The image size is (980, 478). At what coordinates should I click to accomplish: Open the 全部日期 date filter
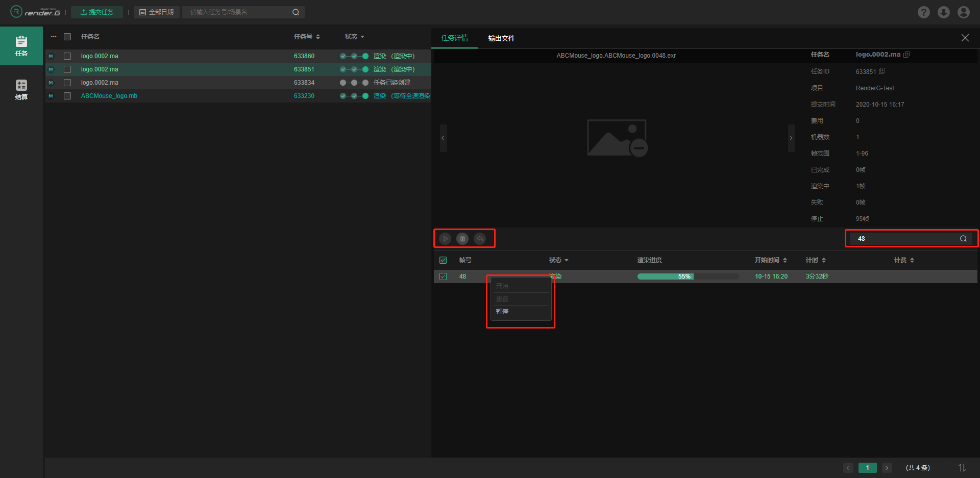[157, 12]
